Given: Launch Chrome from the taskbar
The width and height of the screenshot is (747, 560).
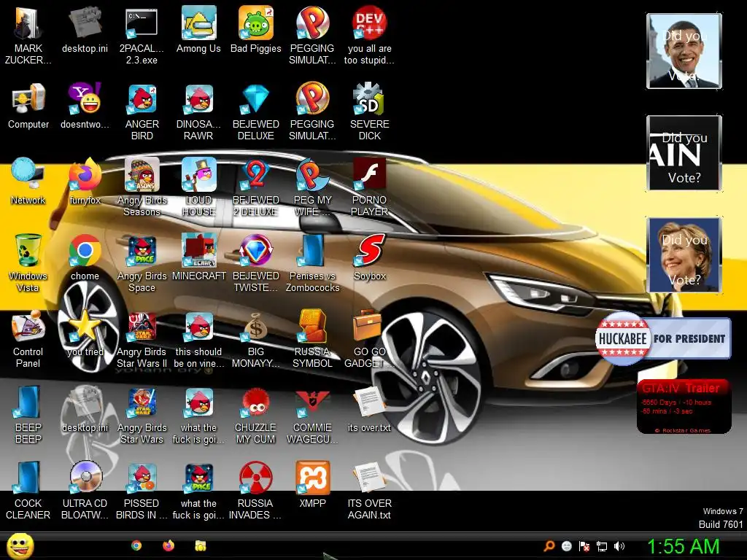Looking at the screenshot, I should tap(136, 545).
